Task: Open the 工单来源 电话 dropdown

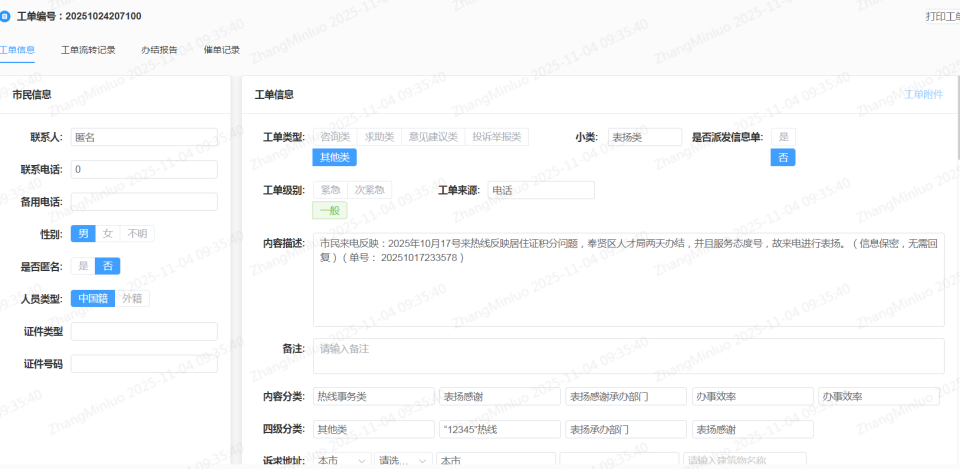Action: [x=541, y=190]
